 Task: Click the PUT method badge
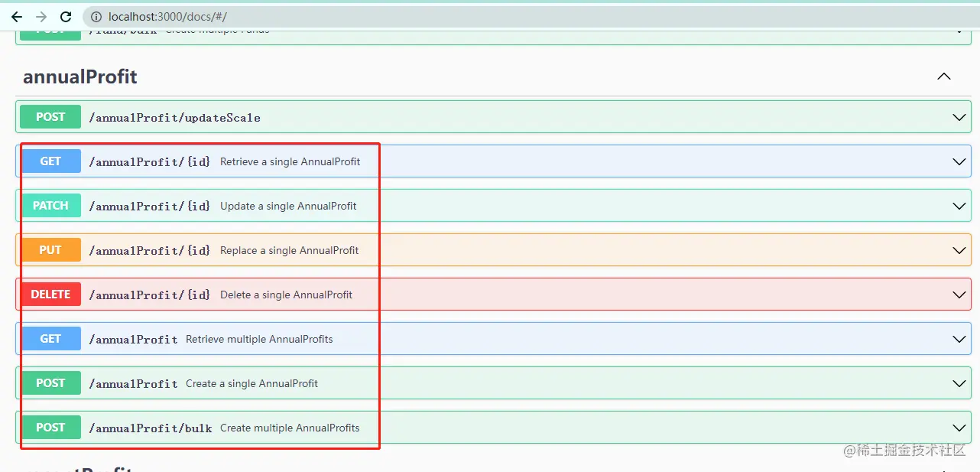point(50,250)
